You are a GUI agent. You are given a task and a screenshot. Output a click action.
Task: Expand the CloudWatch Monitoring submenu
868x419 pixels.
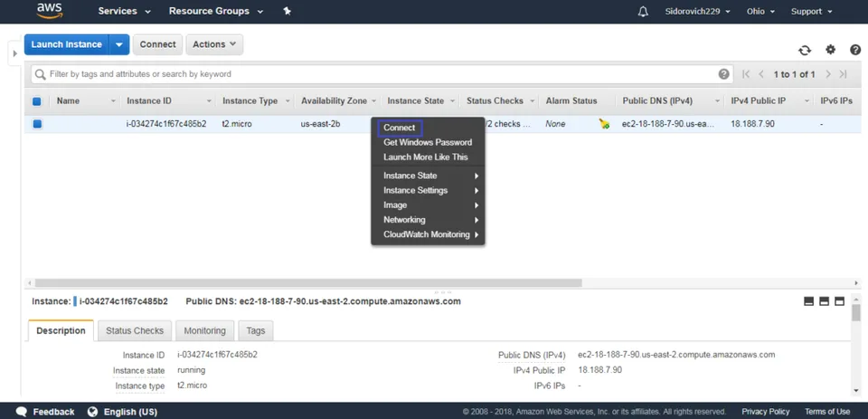click(x=428, y=234)
